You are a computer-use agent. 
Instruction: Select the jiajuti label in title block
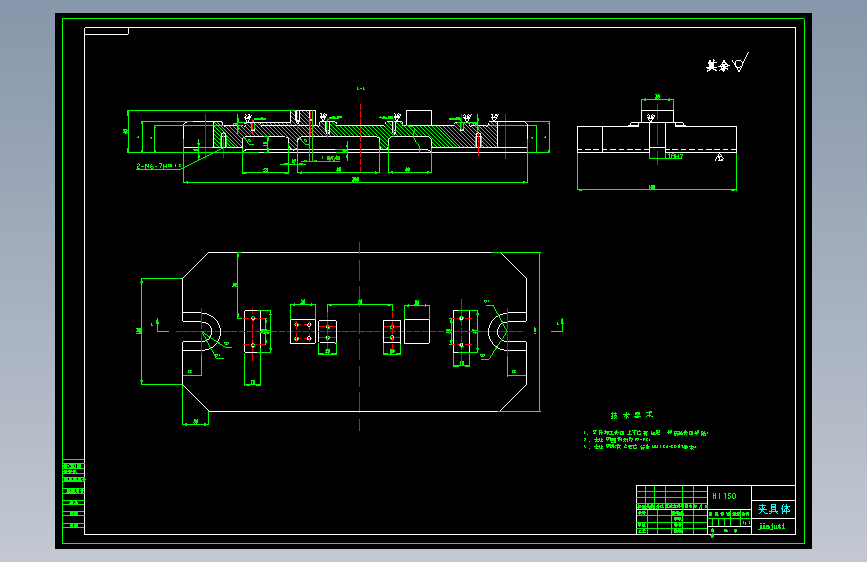tap(772, 526)
